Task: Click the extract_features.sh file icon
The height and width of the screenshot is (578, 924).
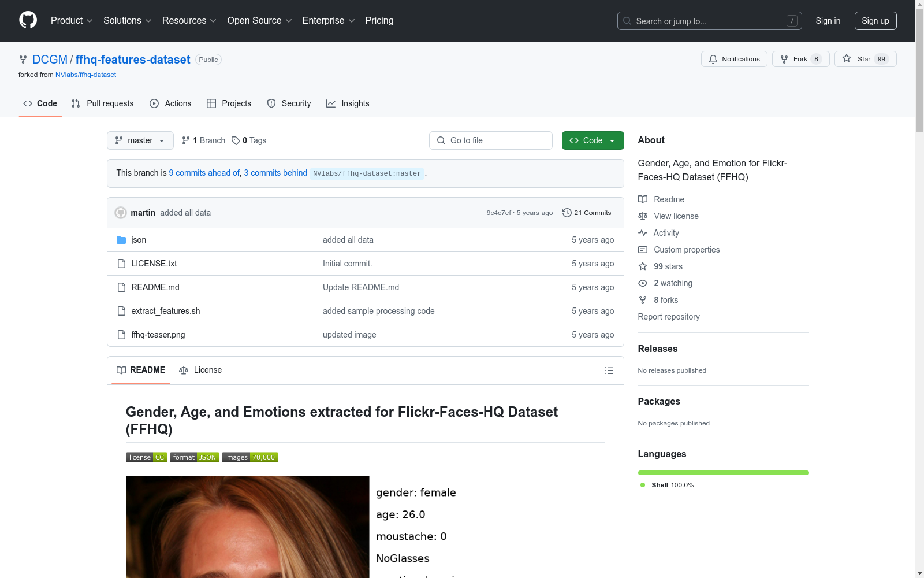Action: click(121, 311)
